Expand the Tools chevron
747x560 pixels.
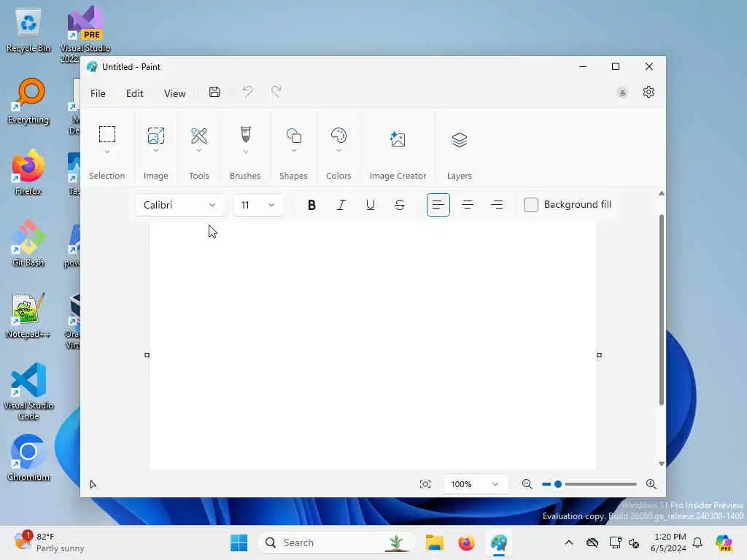pos(199,150)
